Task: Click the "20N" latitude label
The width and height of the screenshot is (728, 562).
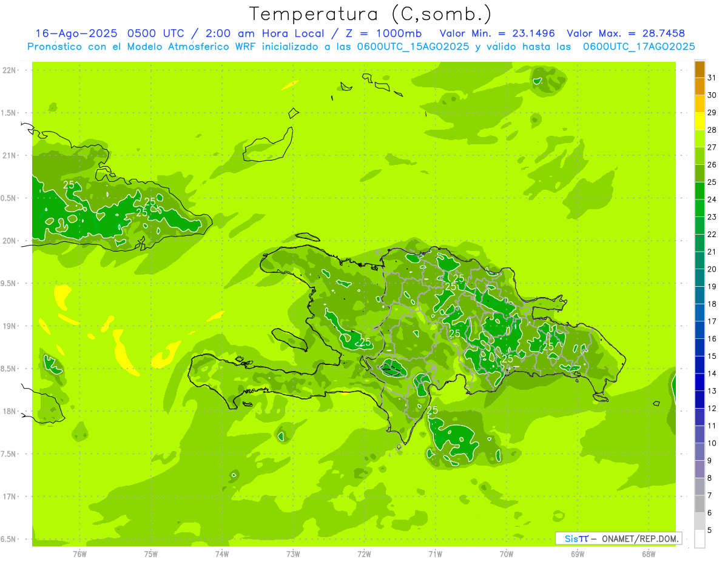Action: click(10, 241)
